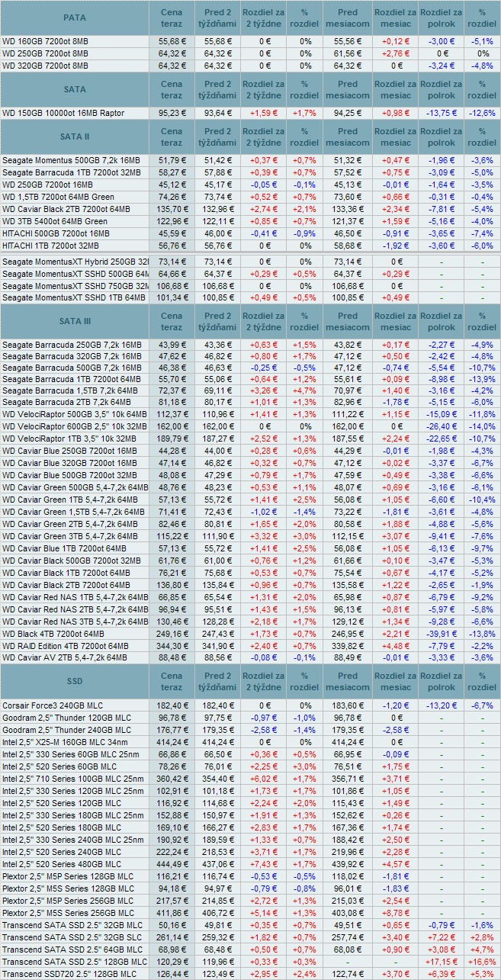Select current price 444,49 € of Intel 480GB

[172, 863]
